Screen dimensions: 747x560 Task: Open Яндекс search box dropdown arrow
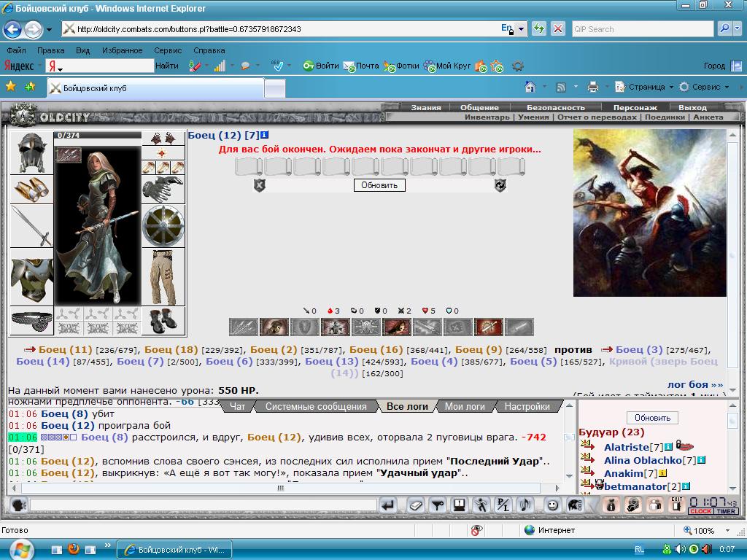coord(61,69)
